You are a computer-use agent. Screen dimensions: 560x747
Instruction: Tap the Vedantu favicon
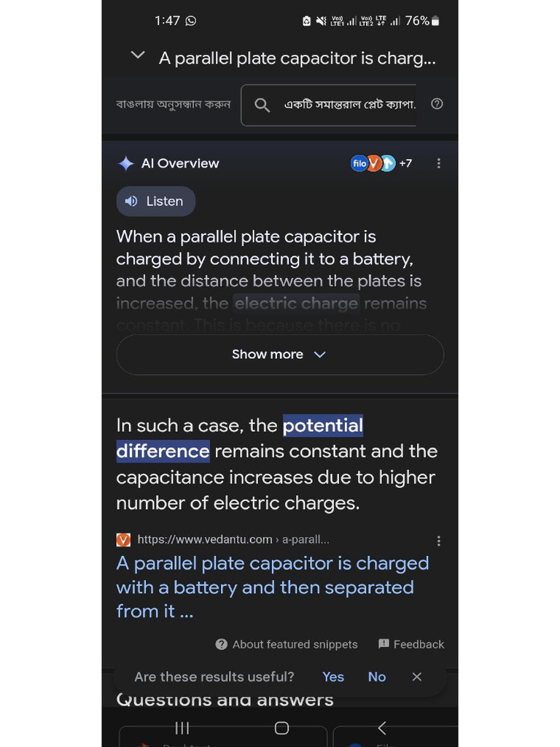(123, 540)
